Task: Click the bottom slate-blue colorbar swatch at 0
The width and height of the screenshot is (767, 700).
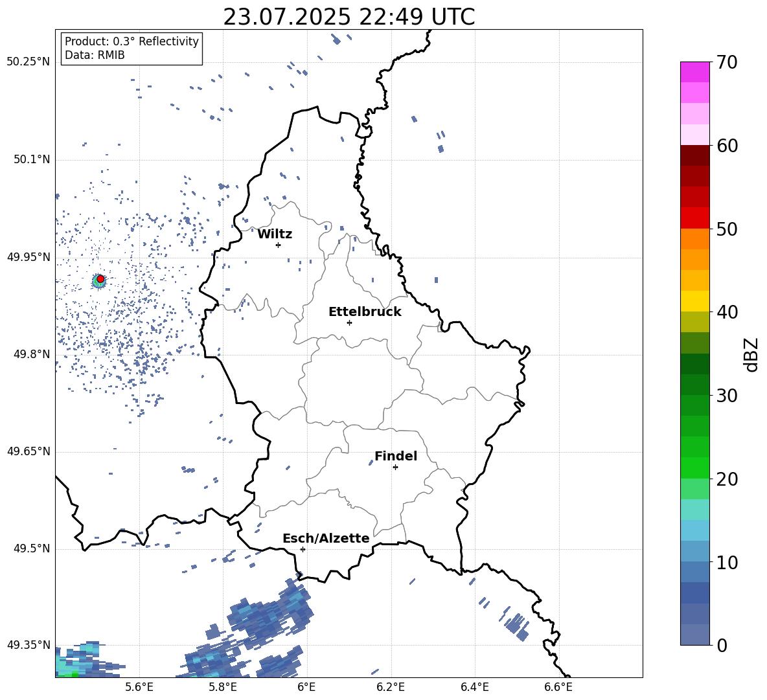Action: 694,635
